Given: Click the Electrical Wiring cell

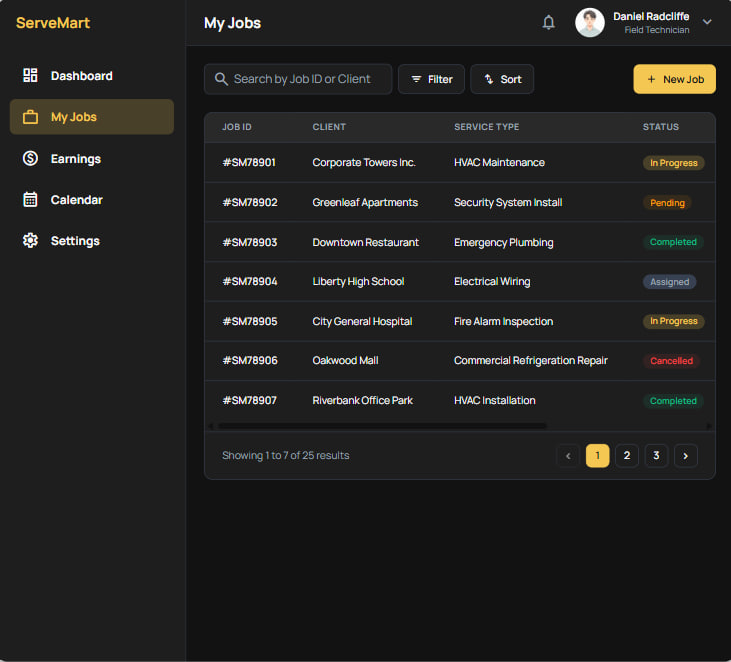Looking at the screenshot, I should tap(492, 282).
